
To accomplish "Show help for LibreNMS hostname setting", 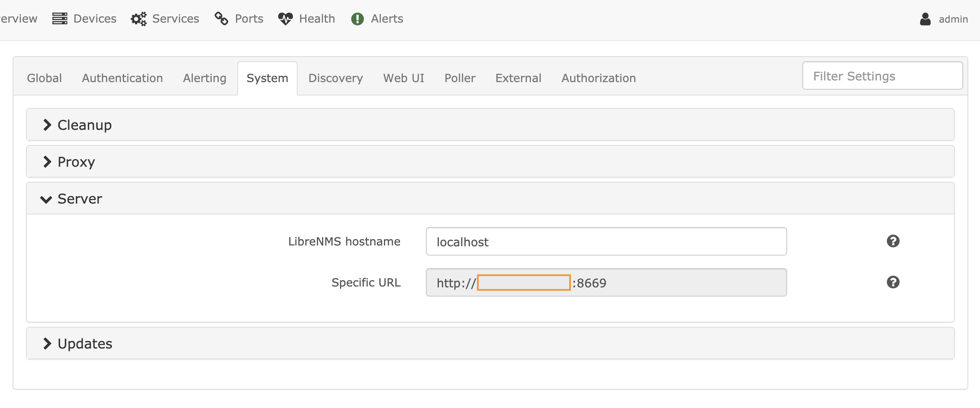I will [x=893, y=241].
